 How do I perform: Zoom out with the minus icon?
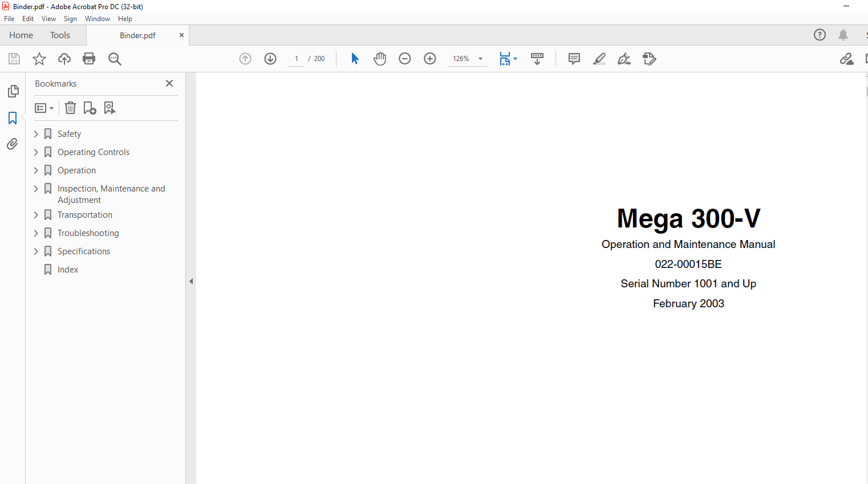tap(405, 59)
